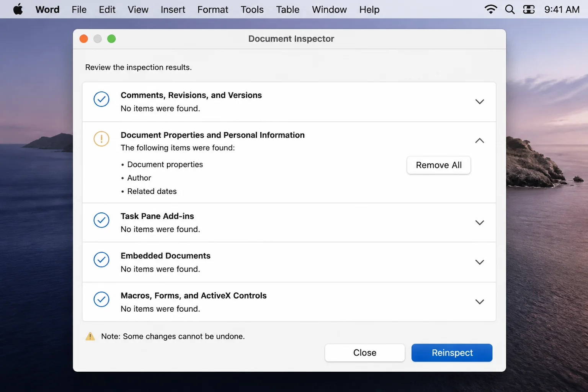This screenshot has height=392, width=588.
Task: Click the 'Note: Some changes cannot be undone.' text
Action: point(173,336)
